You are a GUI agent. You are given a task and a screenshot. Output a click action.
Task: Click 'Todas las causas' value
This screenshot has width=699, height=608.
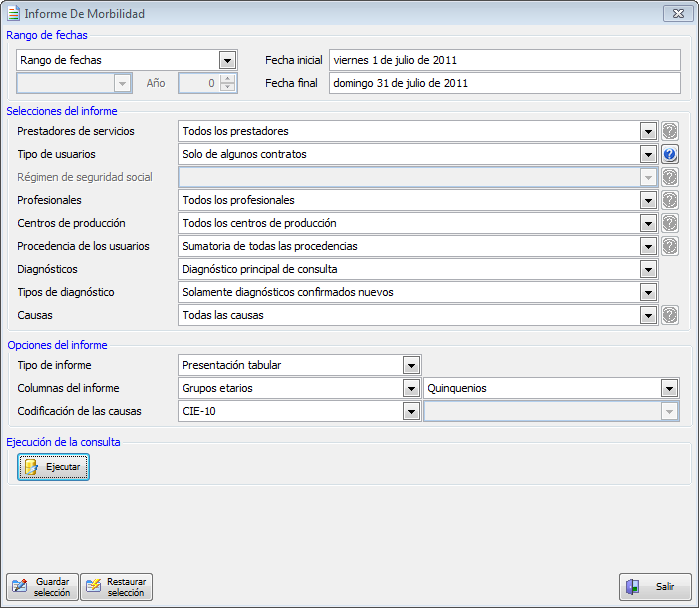[223, 315]
